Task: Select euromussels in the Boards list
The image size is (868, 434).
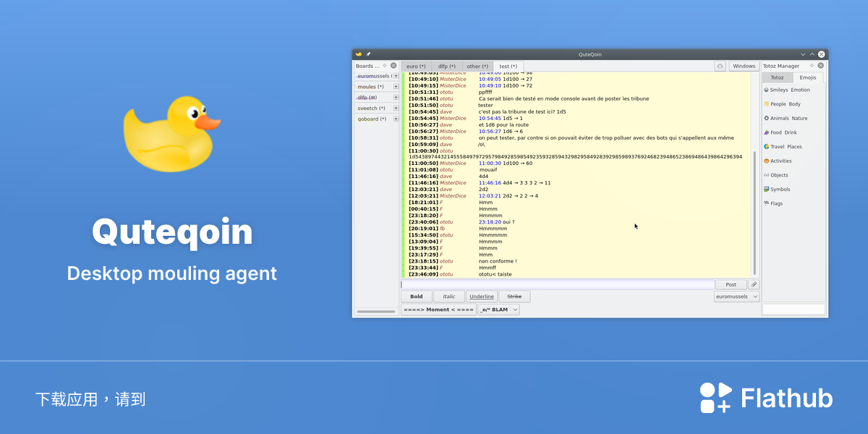Action: tap(373, 76)
